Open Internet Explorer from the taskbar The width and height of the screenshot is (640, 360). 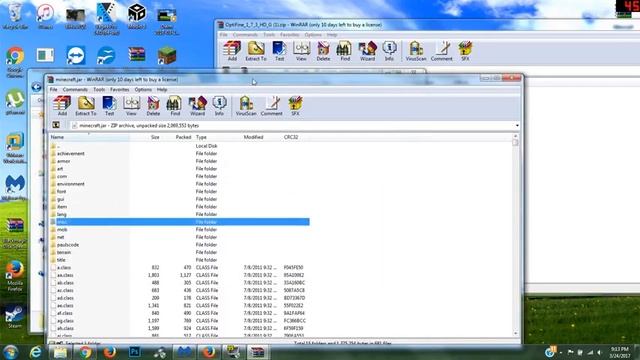36,352
